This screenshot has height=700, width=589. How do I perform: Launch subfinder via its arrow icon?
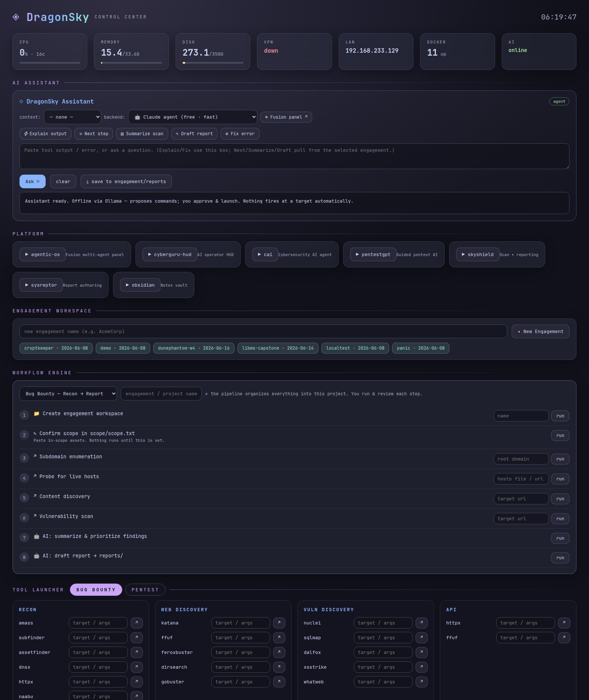137,637
